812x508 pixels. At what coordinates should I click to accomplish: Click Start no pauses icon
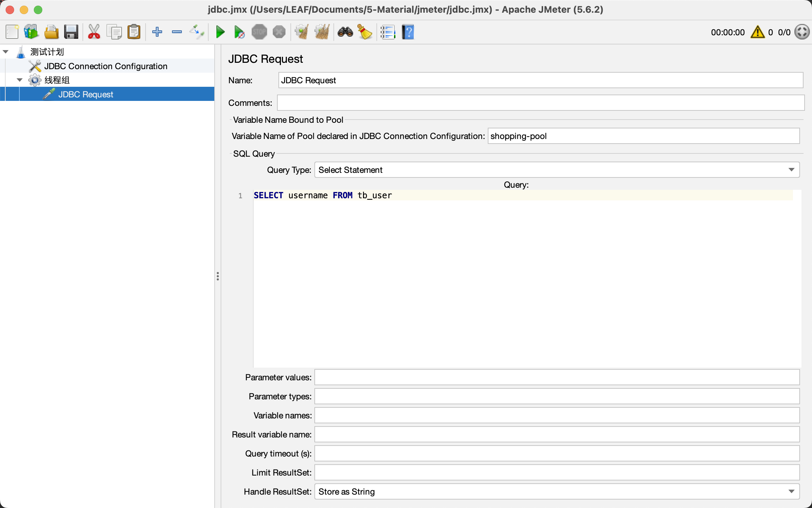click(x=239, y=32)
